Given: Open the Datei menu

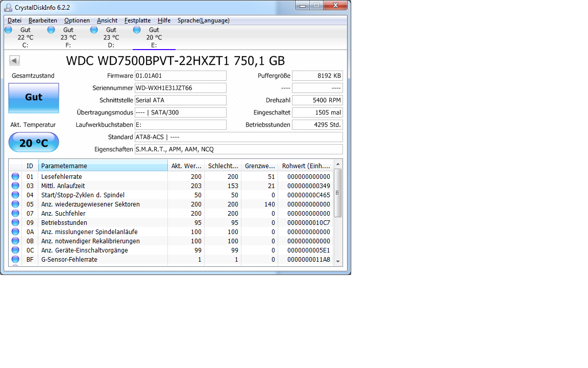Looking at the screenshot, I should pos(14,20).
